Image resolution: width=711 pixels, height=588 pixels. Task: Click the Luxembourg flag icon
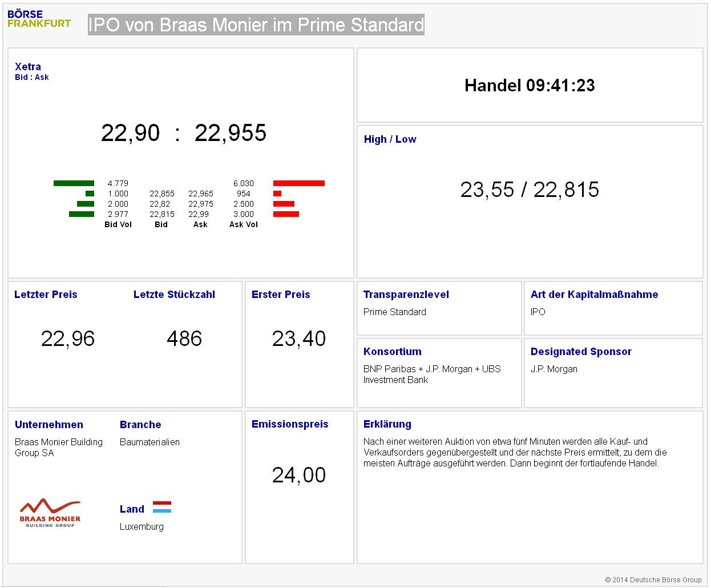coord(162,507)
